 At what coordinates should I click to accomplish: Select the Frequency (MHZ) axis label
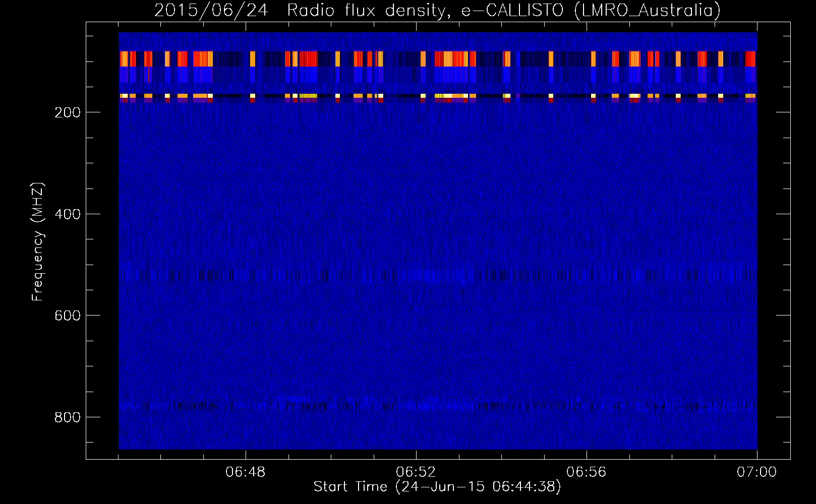pyautogui.click(x=38, y=241)
